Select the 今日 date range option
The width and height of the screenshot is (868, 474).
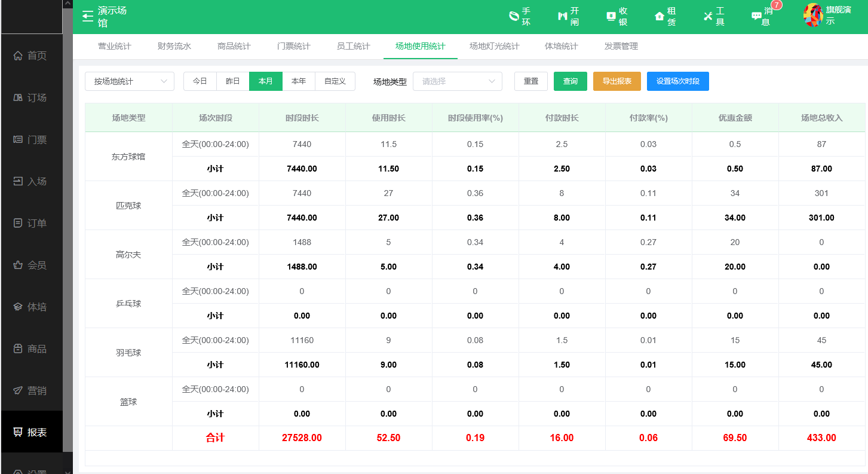click(200, 81)
